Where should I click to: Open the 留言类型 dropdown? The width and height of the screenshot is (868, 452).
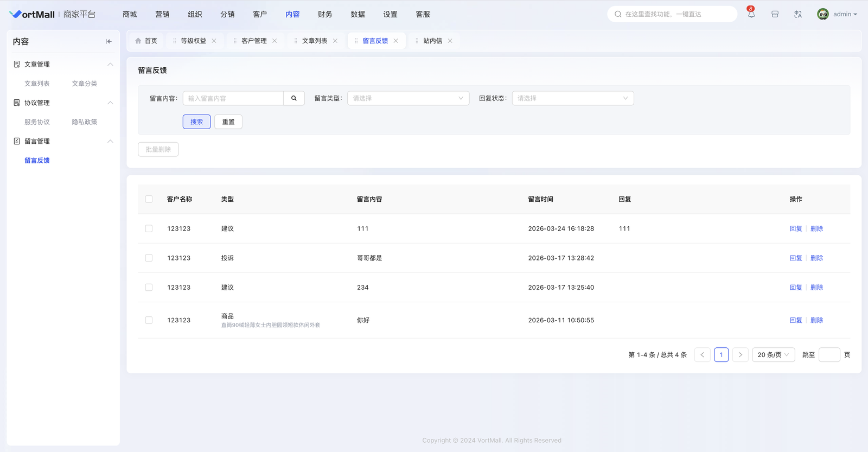[x=408, y=98]
